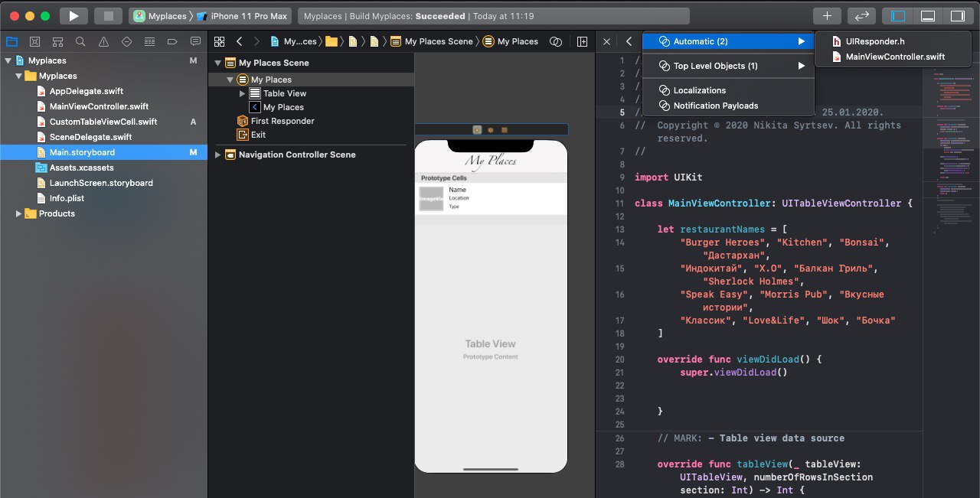Viewport: 980px width, 498px height.
Task: Select Main.storyboard file
Action: [x=103, y=152]
